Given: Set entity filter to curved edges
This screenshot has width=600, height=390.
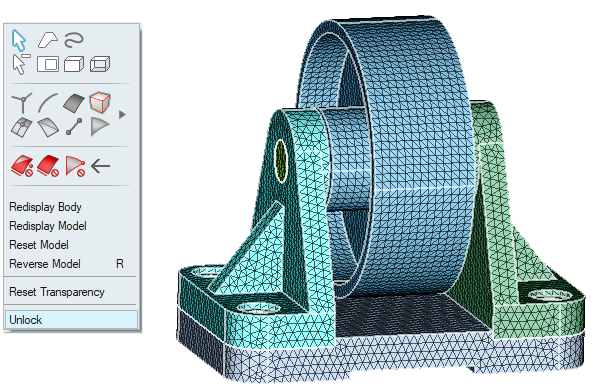Looking at the screenshot, I should point(48,103).
